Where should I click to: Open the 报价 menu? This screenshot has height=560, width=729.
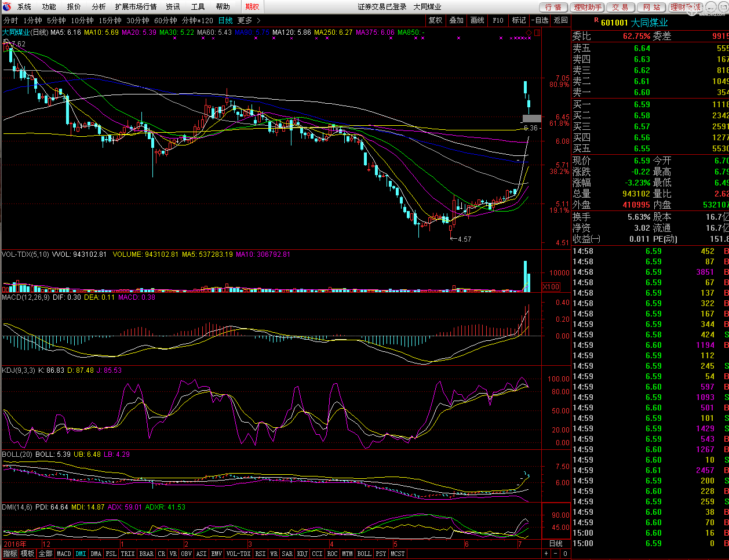pos(74,7)
